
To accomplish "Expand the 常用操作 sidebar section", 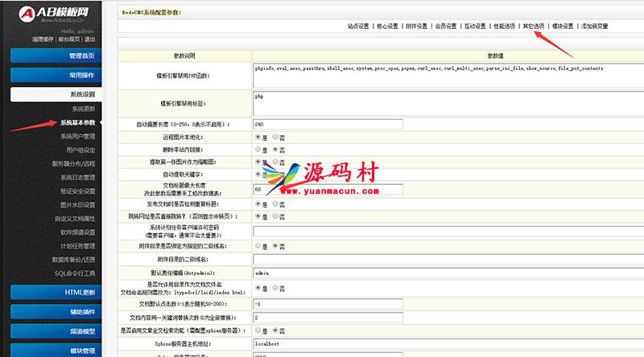I will point(56,75).
